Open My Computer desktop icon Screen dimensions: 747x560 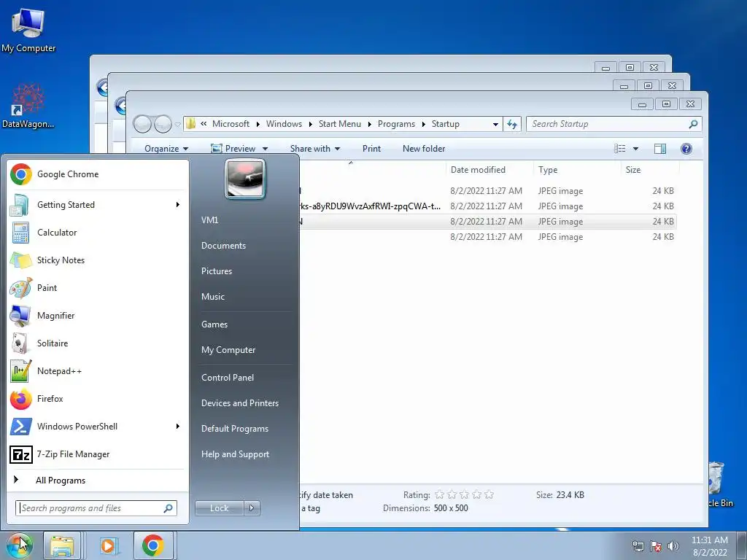28,30
